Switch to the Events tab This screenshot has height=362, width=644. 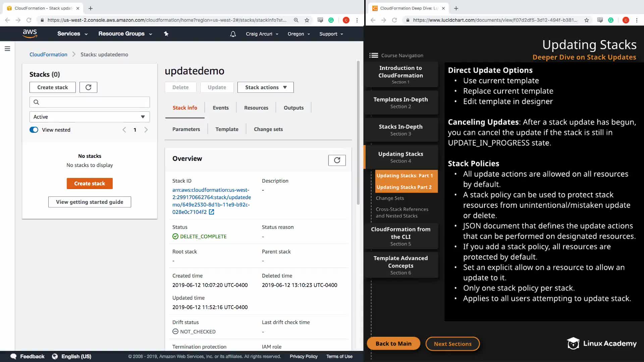point(220,108)
